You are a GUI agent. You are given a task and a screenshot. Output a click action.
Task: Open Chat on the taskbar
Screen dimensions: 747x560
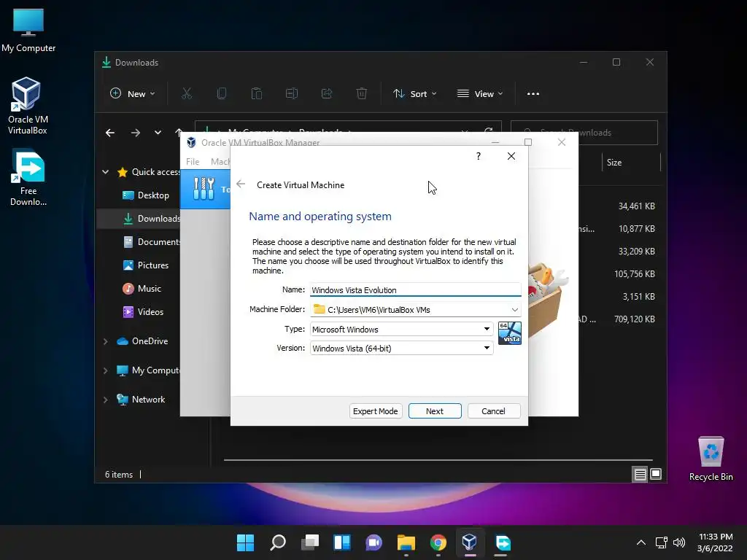pyautogui.click(x=374, y=542)
